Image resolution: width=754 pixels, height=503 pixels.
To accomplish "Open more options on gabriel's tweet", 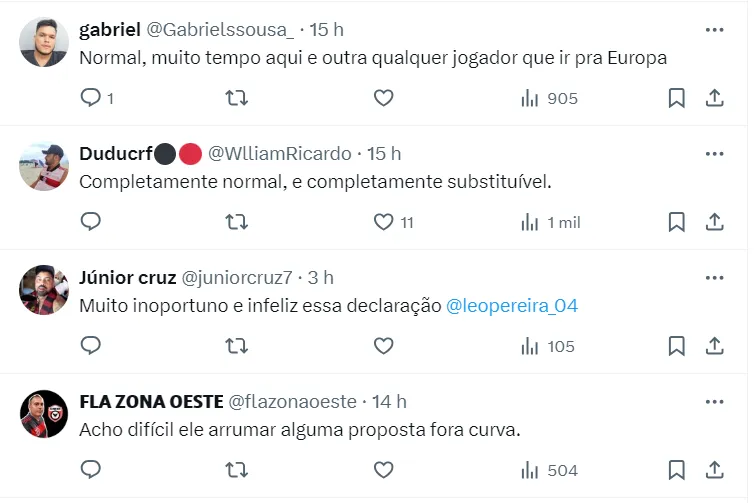I will pyautogui.click(x=714, y=30).
